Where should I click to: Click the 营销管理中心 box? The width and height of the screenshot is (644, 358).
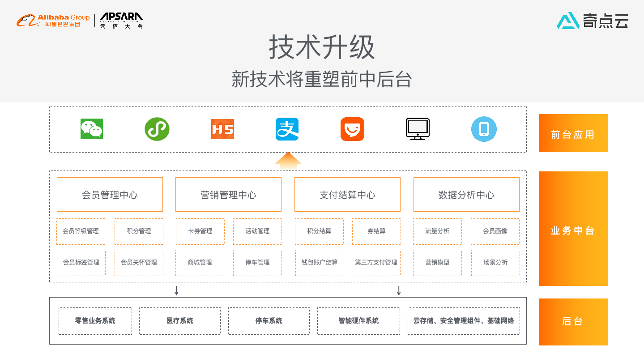click(228, 194)
